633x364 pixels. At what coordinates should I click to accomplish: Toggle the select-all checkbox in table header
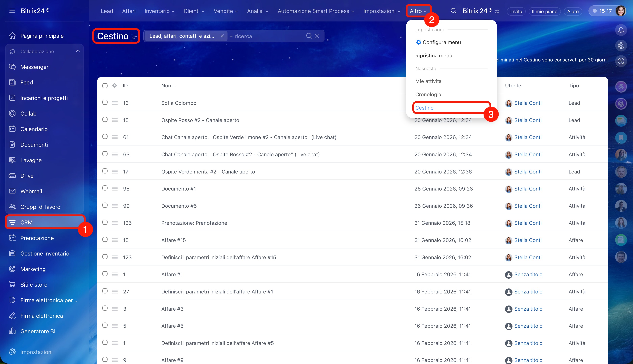105,86
